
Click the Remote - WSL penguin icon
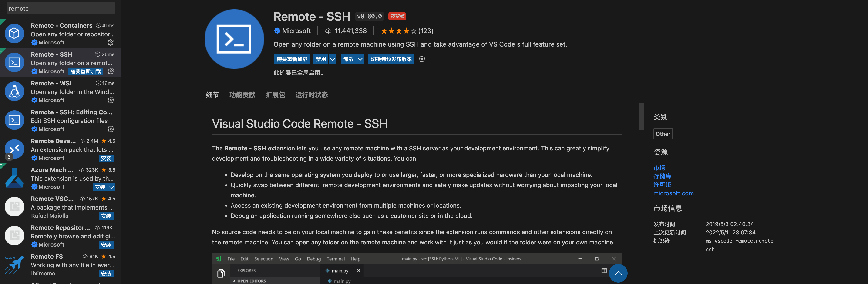coord(14,91)
